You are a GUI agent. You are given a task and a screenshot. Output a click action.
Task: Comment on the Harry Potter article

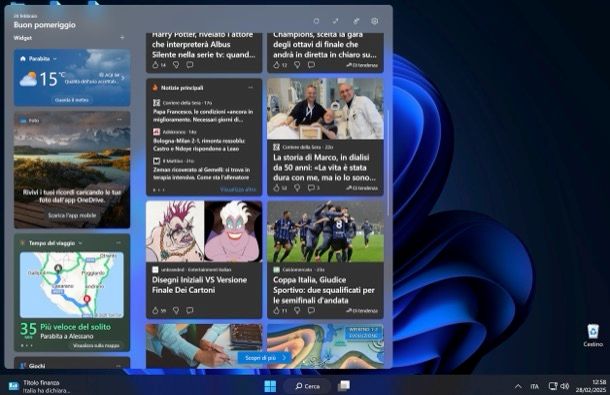[190, 65]
